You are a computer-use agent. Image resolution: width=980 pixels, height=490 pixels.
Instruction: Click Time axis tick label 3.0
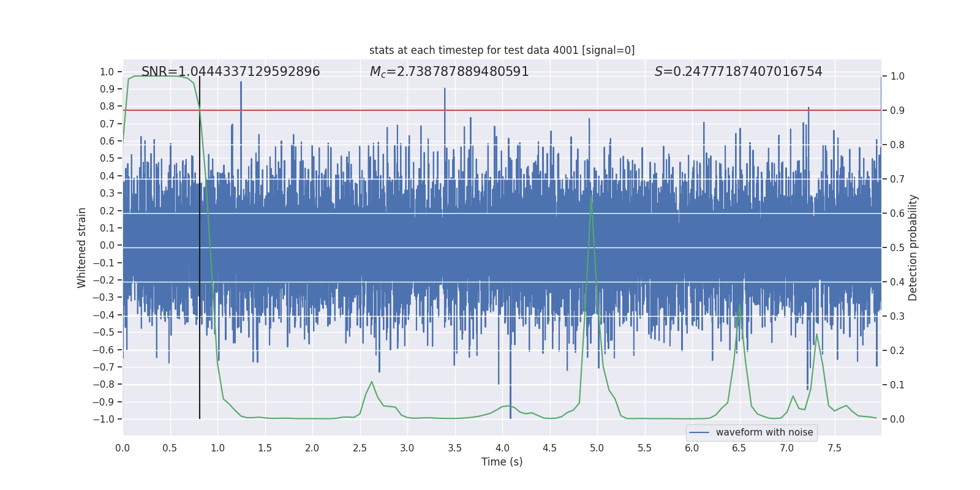(407, 448)
